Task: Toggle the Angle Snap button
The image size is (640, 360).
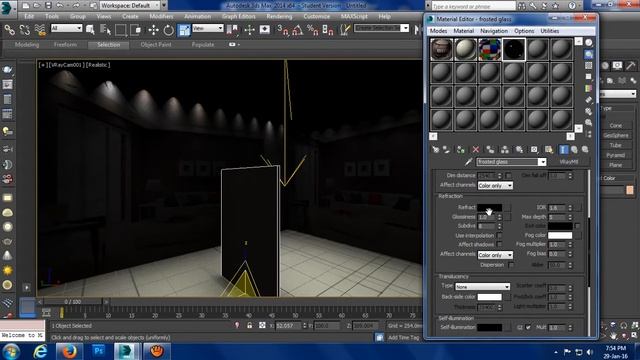Action: tap(298, 30)
